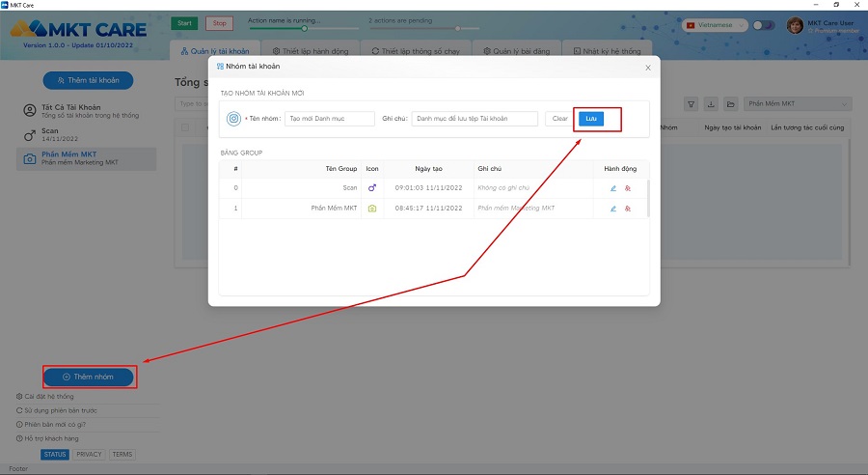Image resolution: width=868 pixels, height=475 pixels.
Task: Click the Lưu save button
Action: coord(591,119)
